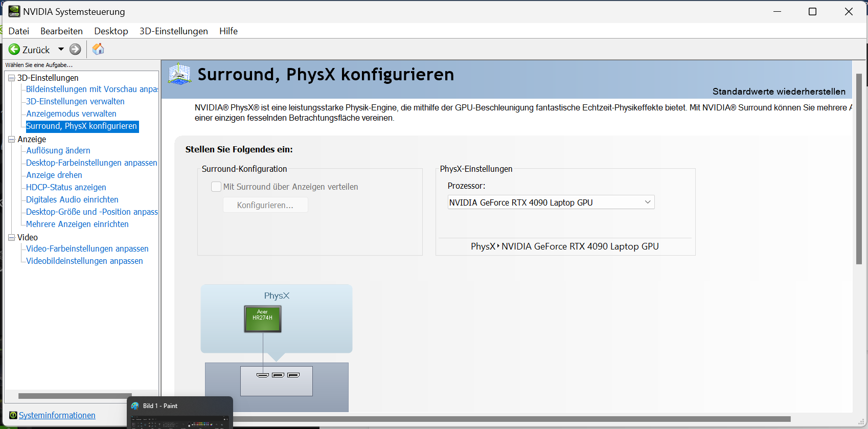Click Standardwerte wiederherstellen link
This screenshot has height=429, width=868.
click(779, 92)
